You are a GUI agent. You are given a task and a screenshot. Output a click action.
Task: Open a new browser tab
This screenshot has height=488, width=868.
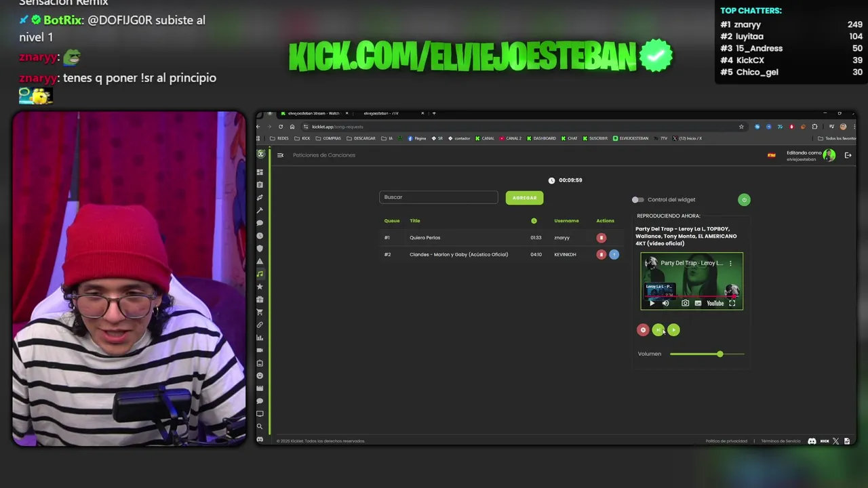click(x=434, y=113)
